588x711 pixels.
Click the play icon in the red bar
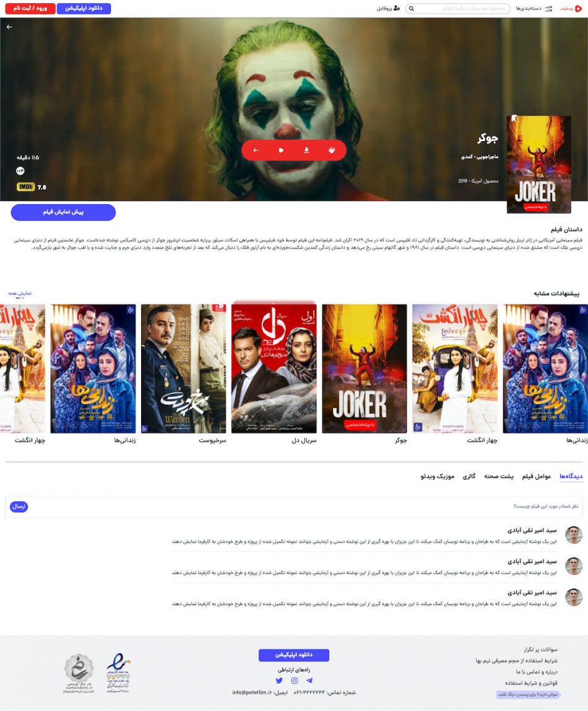point(281,150)
